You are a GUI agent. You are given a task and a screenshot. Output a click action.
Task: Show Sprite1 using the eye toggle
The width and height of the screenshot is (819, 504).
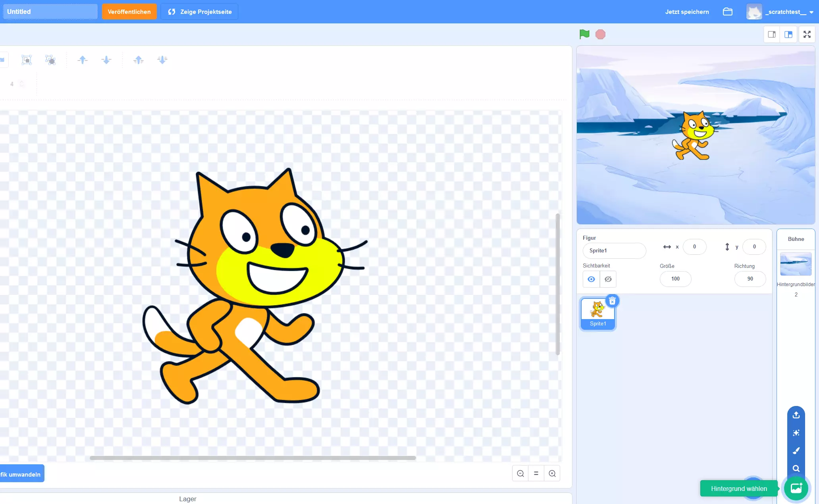(591, 279)
